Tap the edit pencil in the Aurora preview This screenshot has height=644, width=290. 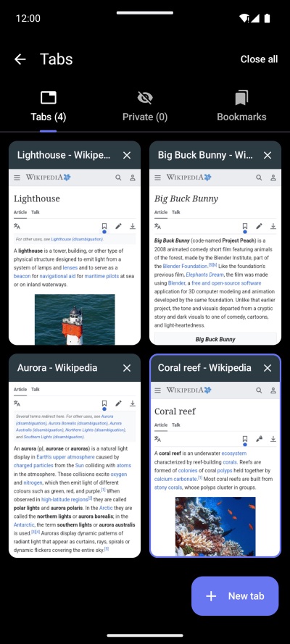(x=118, y=403)
